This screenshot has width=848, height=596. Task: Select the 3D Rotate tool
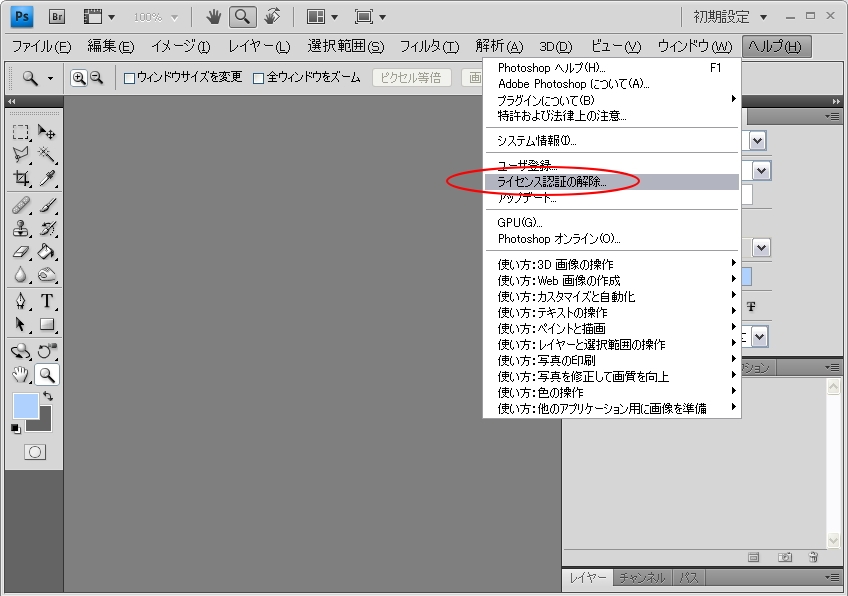click(x=21, y=352)
